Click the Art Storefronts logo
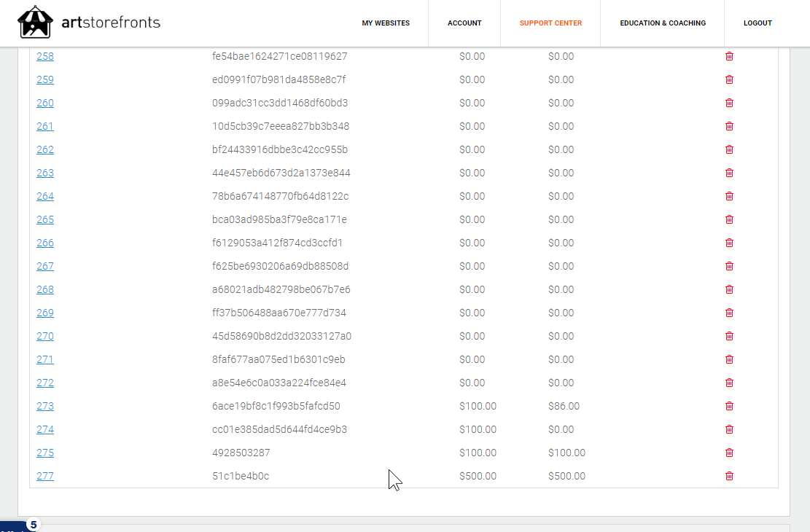The image size is (810, 532). tap(89, 23)
